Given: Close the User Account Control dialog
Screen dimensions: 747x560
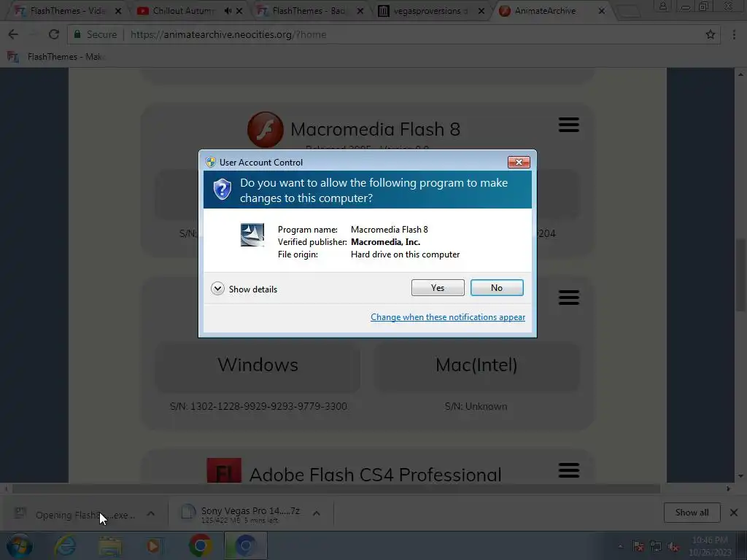Looking at the screenshot, I should (519, 163).
